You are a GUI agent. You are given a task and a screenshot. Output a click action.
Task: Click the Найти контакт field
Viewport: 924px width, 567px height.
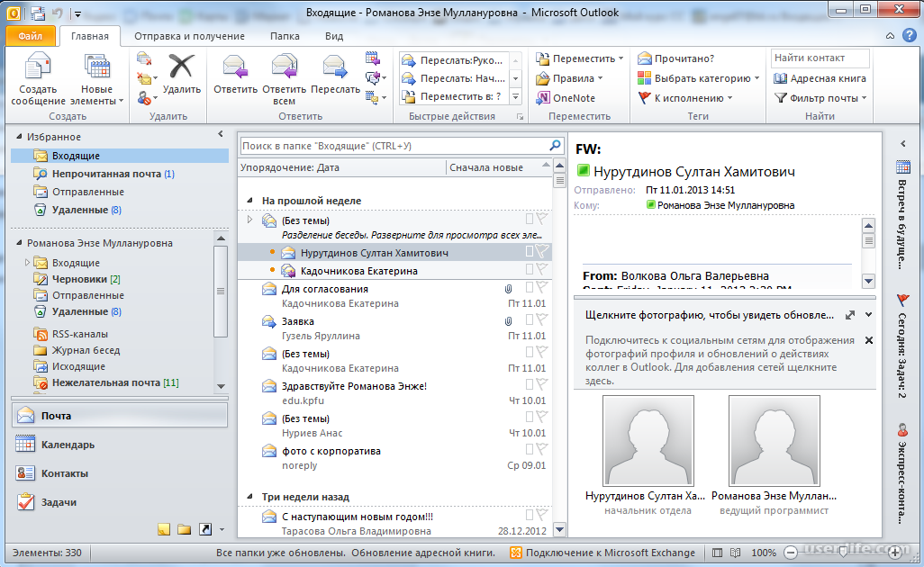pyautogui.click(x=820, y=58)
